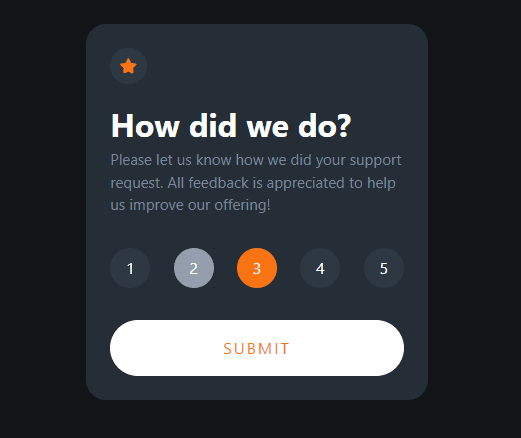Select the "us improve our offering!" line
521x438 pixels.
[190, 205]
